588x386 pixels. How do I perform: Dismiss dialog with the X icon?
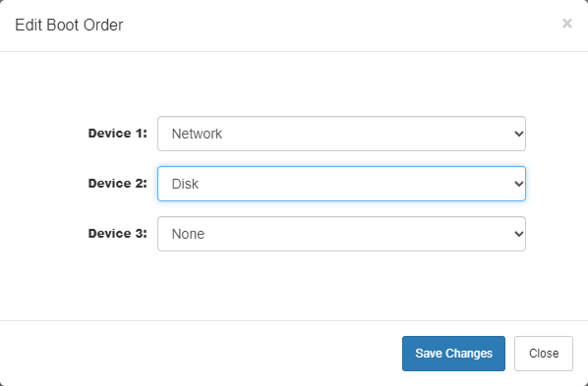point(567,24)
